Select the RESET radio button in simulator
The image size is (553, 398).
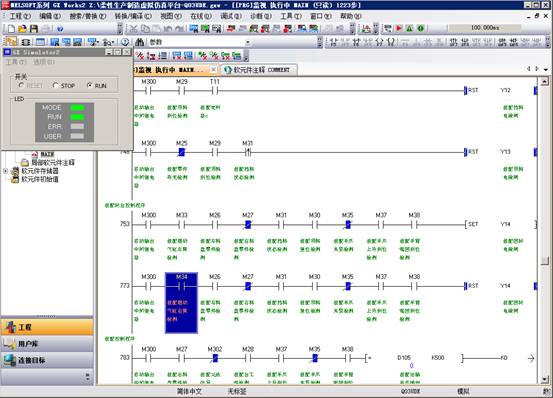[x=21, y=85]
